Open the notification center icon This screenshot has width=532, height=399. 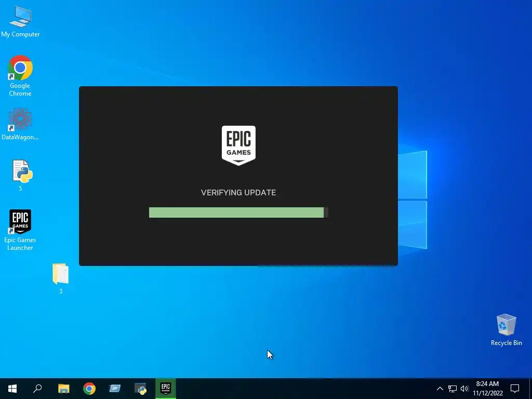point(515,389)
